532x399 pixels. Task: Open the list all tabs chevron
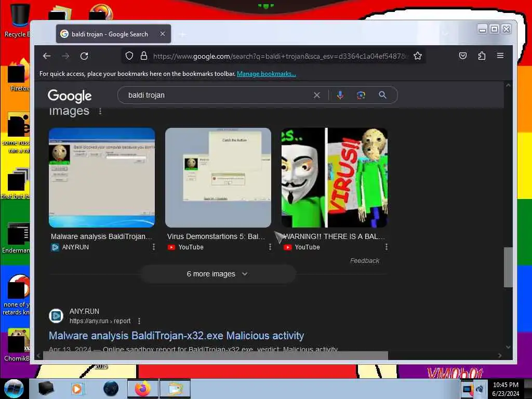click(445, 34)
